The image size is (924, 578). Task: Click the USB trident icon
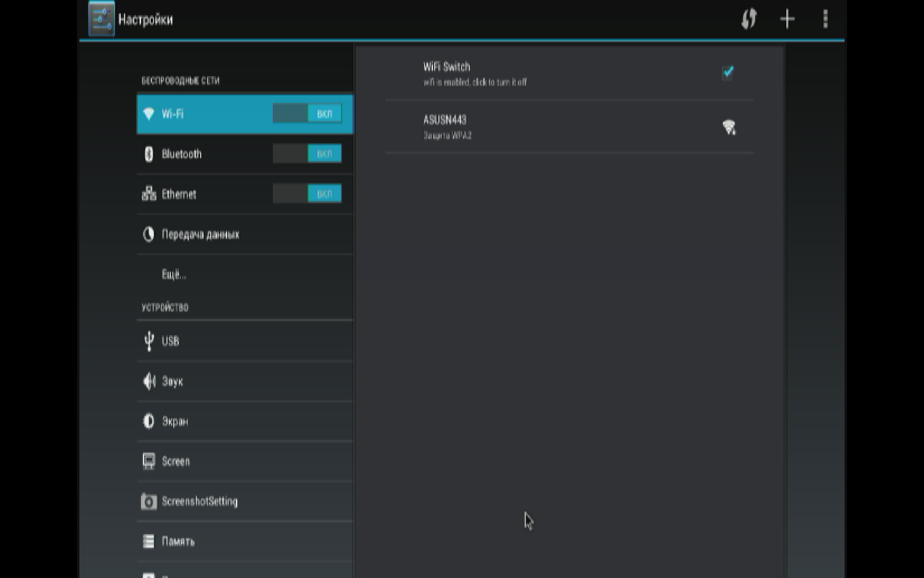coord(149,341)
